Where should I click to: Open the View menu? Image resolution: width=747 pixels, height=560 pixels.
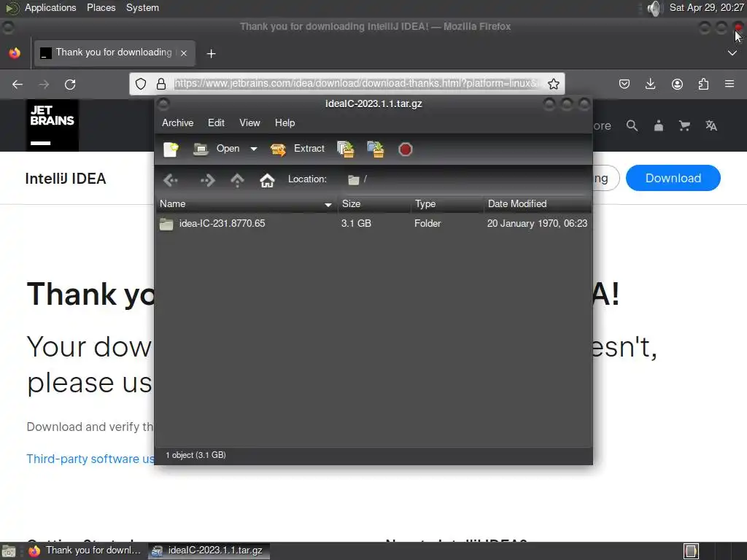point(249,122)
